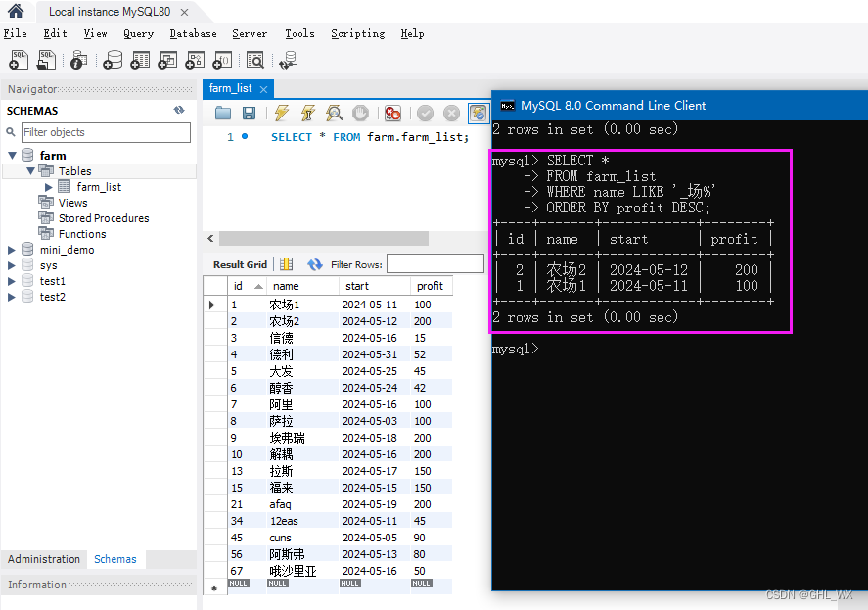Open the Help menu

412,33
